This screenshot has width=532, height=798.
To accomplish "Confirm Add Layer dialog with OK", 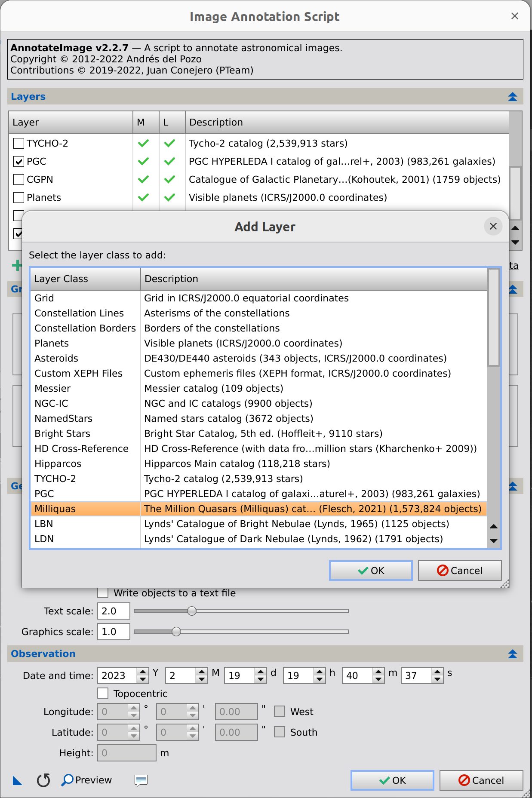I will [x=371, y=571].
